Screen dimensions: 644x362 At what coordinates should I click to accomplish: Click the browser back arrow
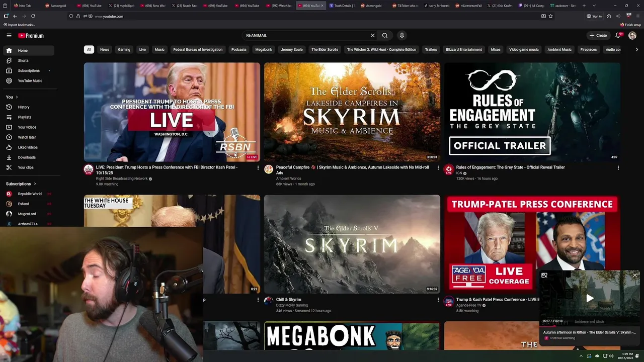coord(15,16)
